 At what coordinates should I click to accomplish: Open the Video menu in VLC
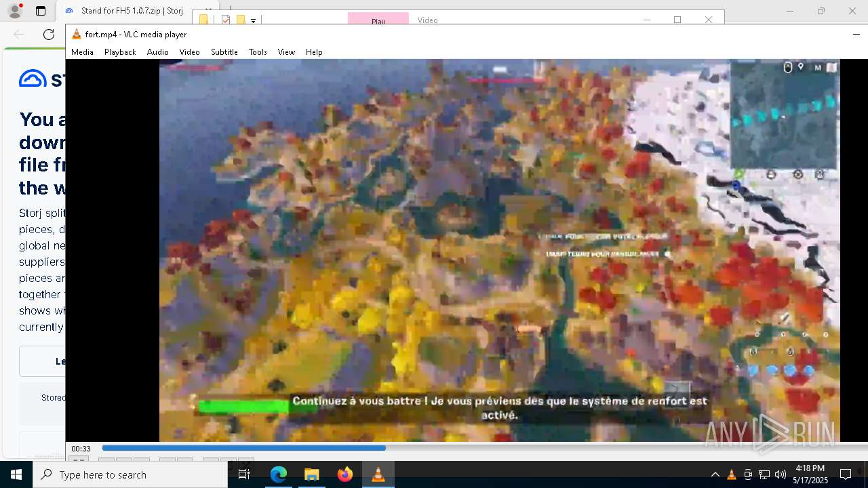189,52
